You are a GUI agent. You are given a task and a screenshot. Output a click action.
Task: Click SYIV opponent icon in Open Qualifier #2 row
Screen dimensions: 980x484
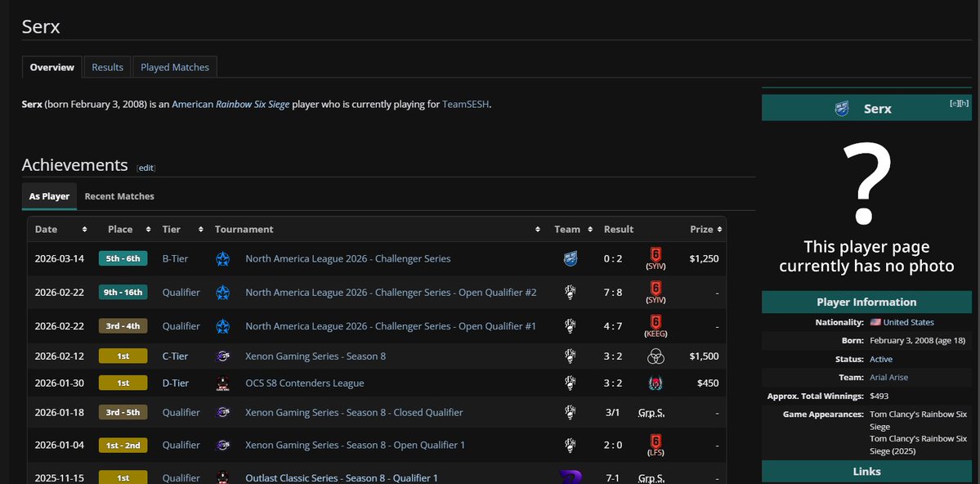pos(656,288)
